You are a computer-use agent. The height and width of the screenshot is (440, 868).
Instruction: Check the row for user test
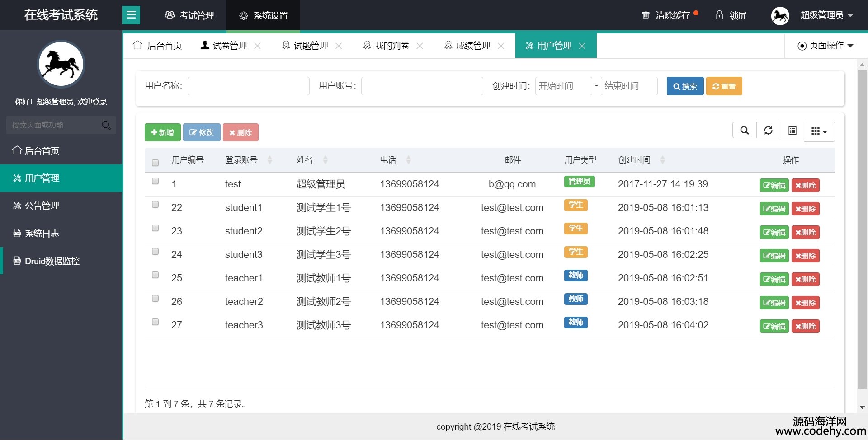[x=155, y=181]
